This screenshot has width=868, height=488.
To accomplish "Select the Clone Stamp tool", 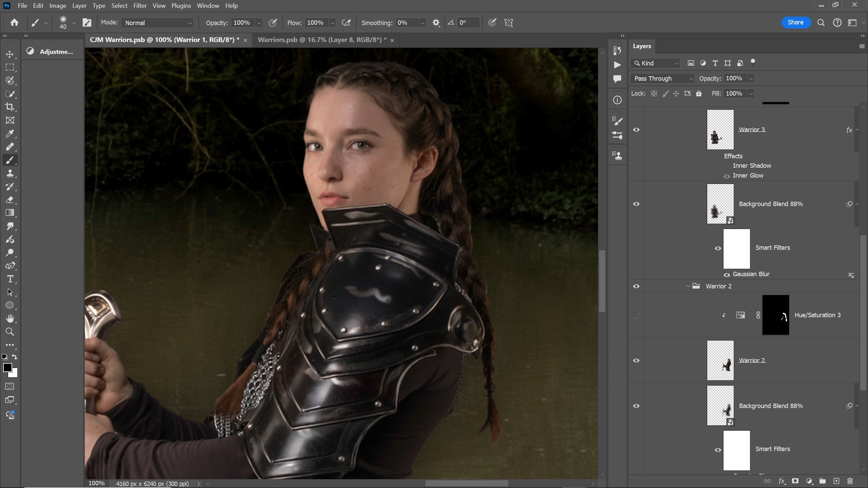I will pos(10,174).
